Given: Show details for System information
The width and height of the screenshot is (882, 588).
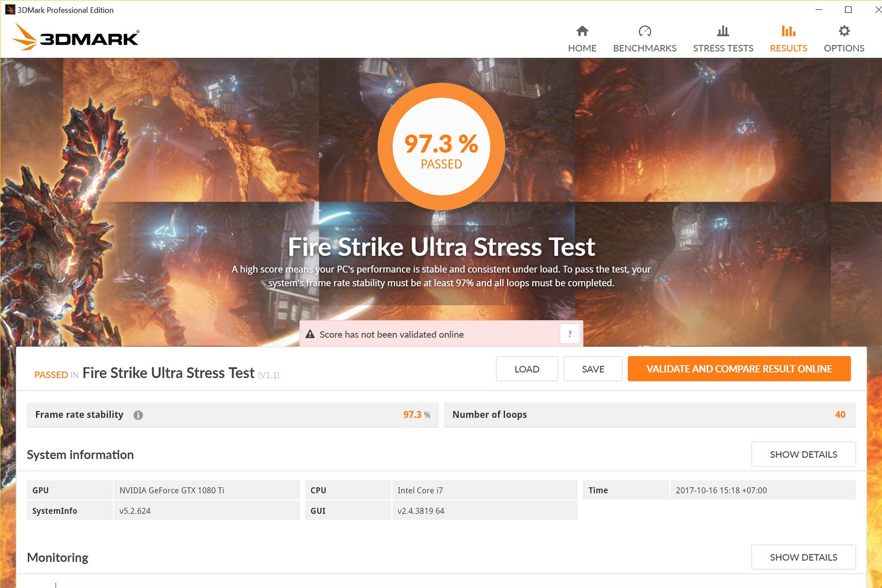Looking at the screenshot, I should click(803, 454).
